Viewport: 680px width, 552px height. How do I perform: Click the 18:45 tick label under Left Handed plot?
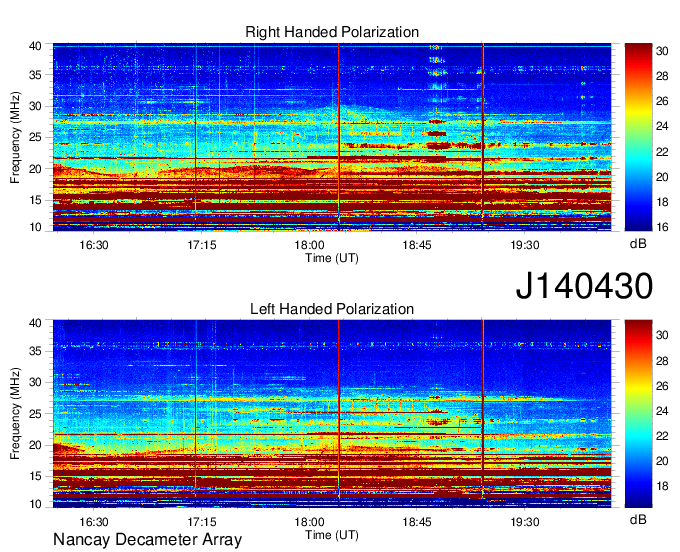pyautogui.click(x=417, y=522)
